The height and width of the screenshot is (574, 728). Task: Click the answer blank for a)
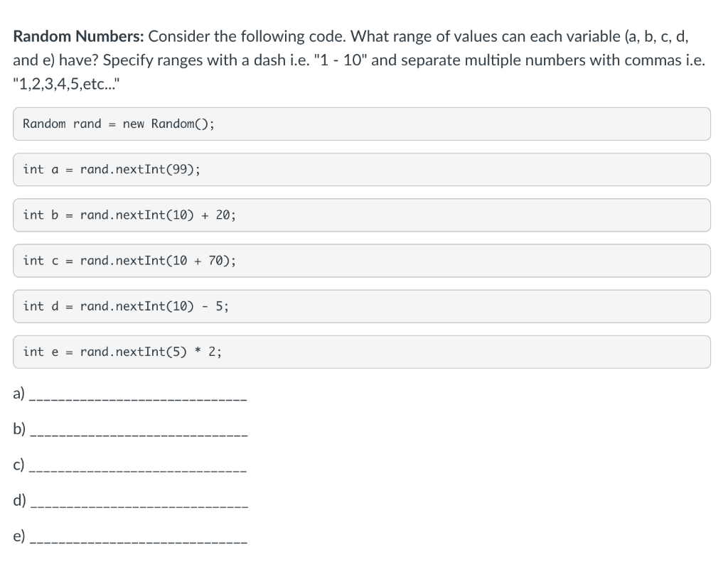click(139, 399)
